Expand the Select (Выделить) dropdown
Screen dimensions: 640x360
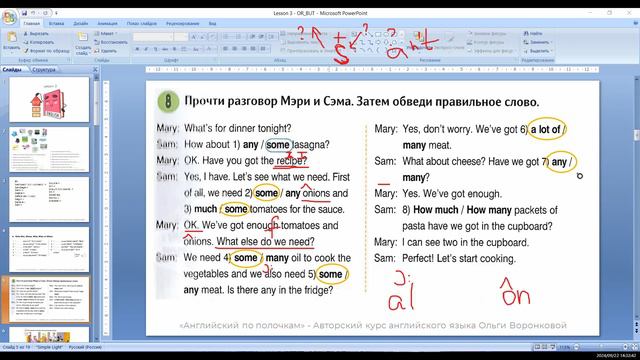538,51
